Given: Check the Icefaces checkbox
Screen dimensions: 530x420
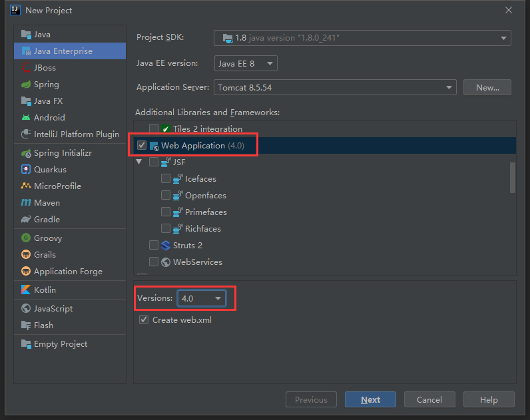Looking at the screenshot, I should (x=166, y=178).
